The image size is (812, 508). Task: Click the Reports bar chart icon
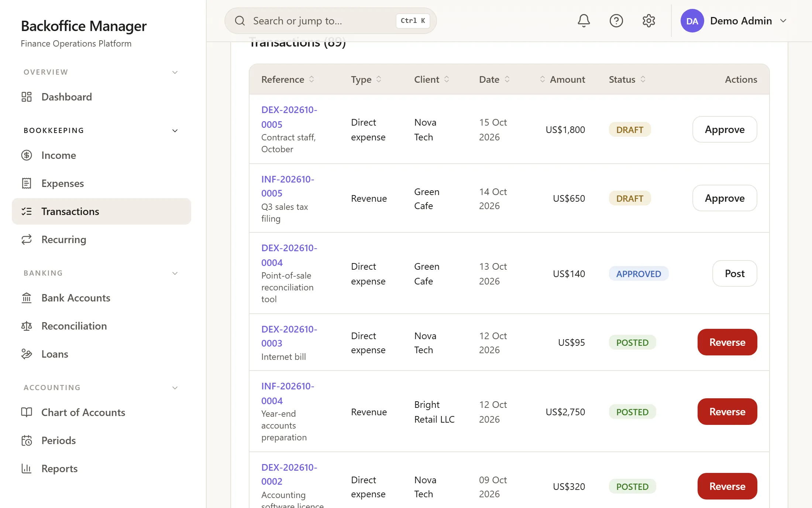(27, 468)
